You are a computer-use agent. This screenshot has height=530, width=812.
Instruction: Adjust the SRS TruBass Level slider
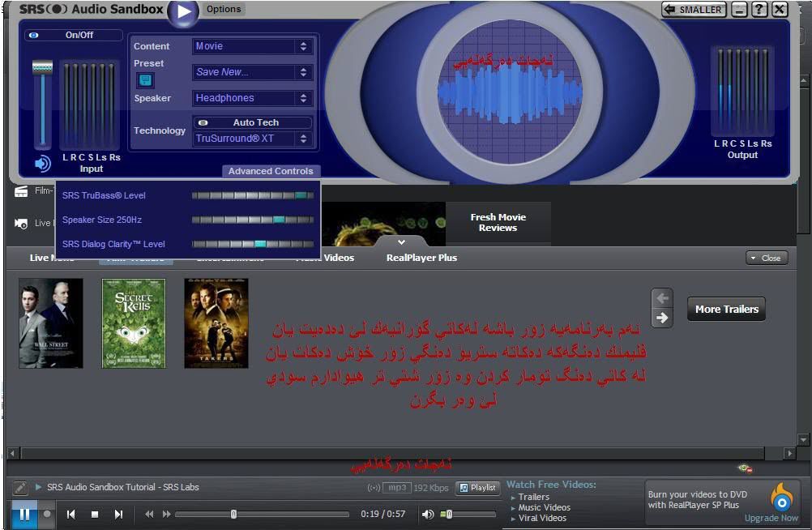(x=252, y=195)
